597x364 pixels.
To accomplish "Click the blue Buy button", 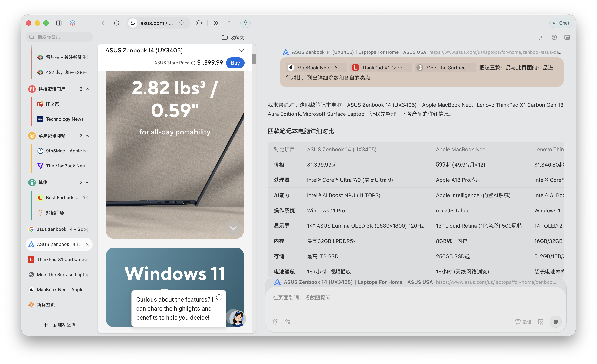I will (235, 63).
